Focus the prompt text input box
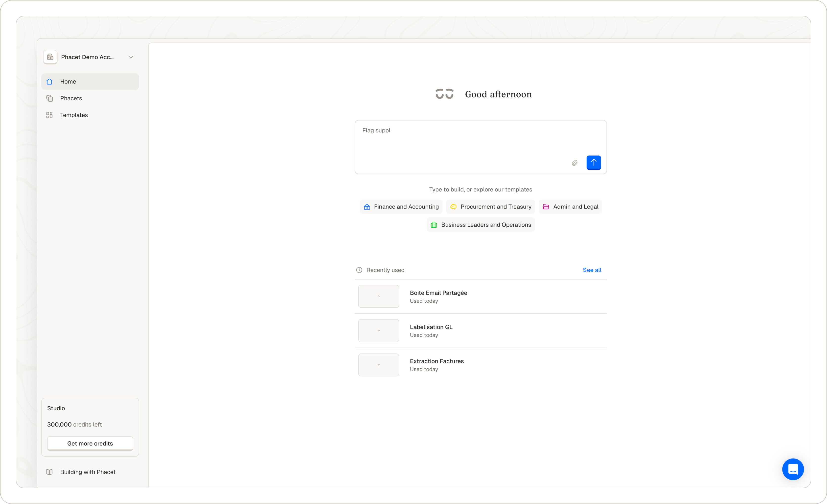 (463, 141)
